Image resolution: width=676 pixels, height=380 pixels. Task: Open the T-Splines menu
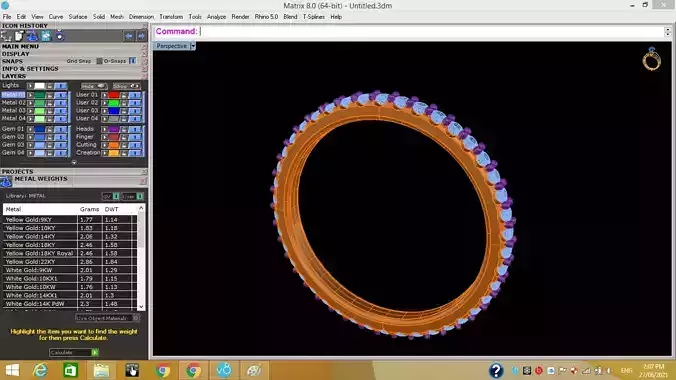(313, 17)
